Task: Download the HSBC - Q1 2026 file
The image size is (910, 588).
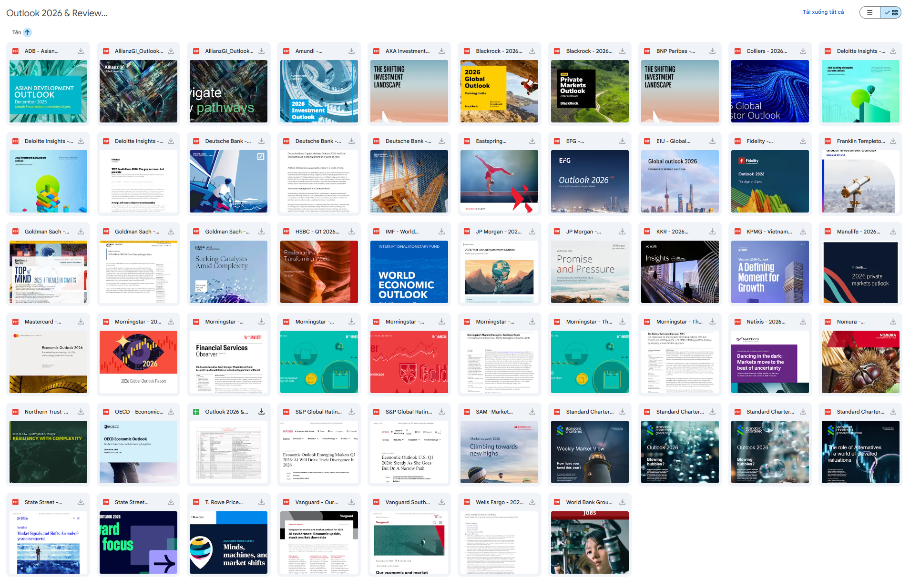Action: coord(351,232)
